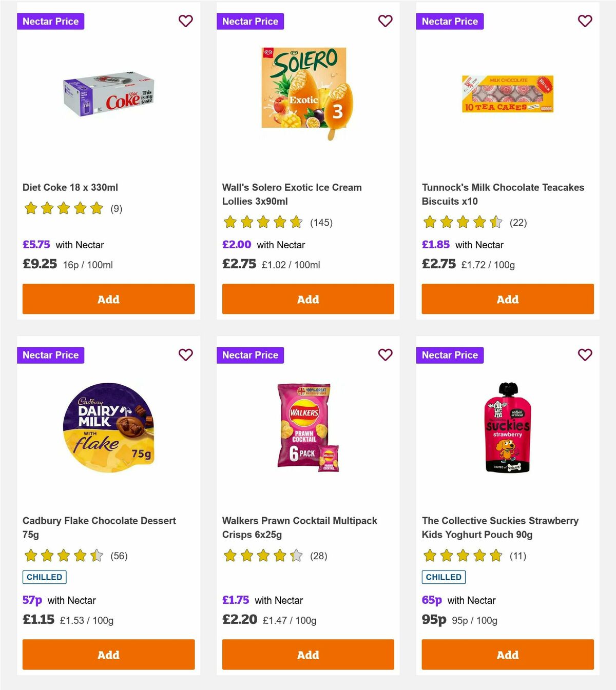Favourite The Collective Suckies Yoghurt Pouch
Image resolution: width=616 pixels, height=690 pixels.
click(x=585, y=354)
